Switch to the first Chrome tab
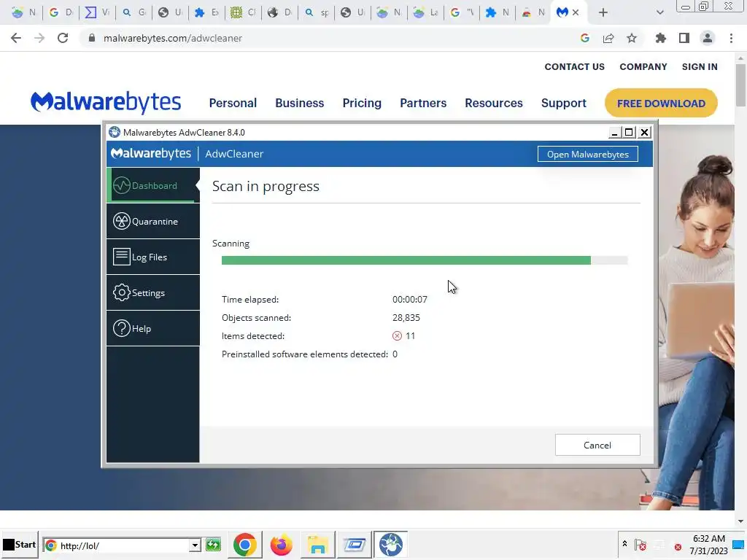Screen dimensions: 747x560 (24, 13)
